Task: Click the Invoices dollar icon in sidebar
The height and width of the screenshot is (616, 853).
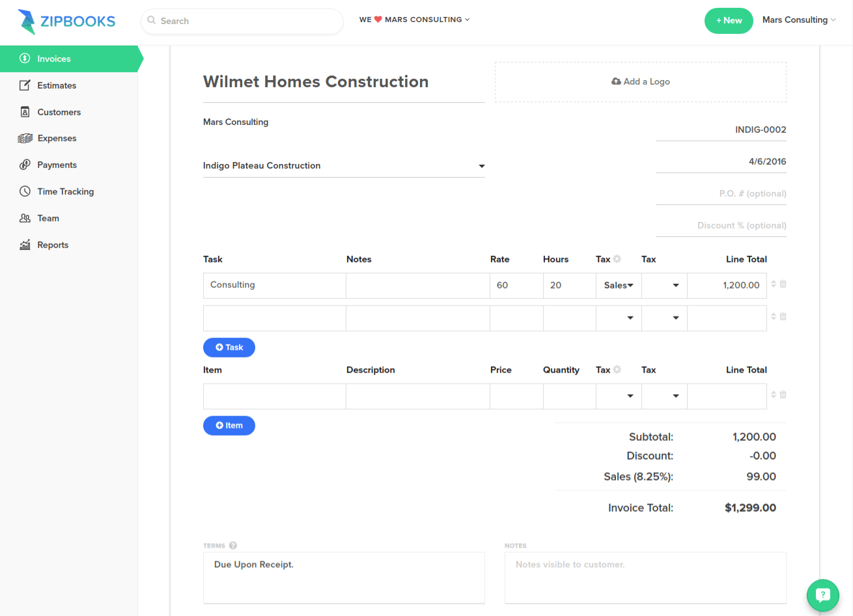Action: [x=25, y=59]
